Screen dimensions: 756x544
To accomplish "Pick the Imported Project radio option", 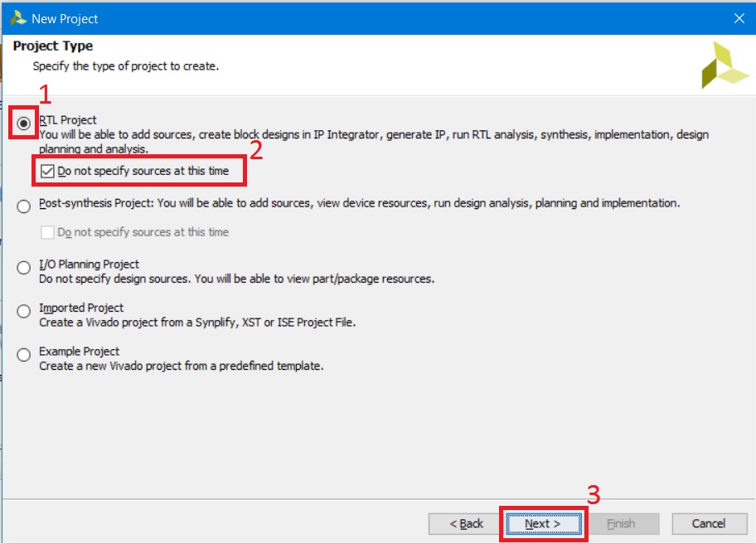I will tap(24, 311).
